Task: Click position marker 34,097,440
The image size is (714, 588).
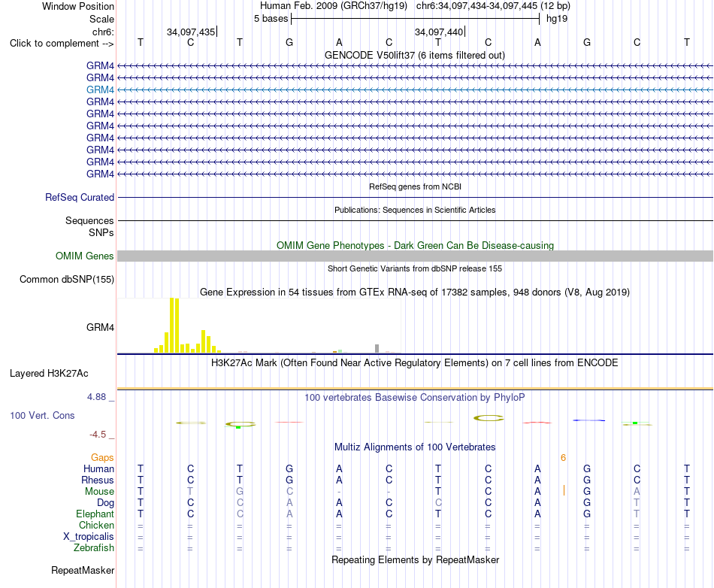Action: point(439,32)
